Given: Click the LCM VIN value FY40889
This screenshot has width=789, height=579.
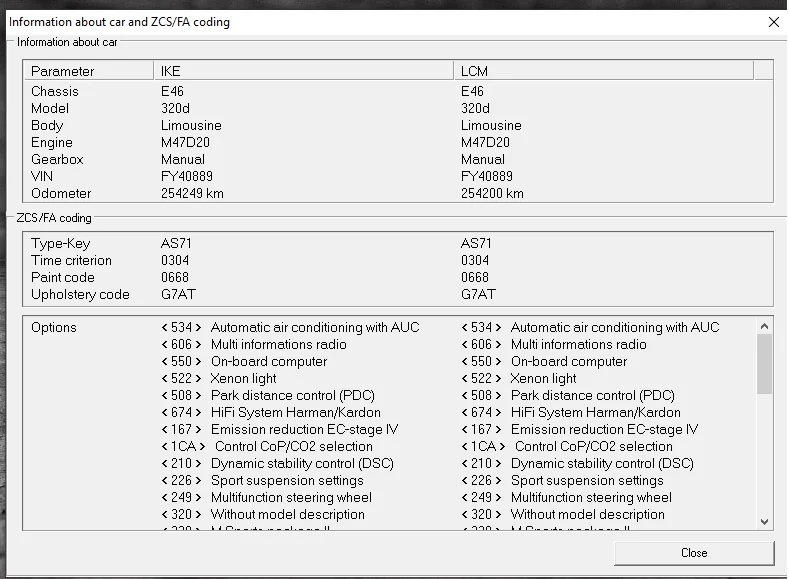Looking at the screenshot, I should point(487,177).
